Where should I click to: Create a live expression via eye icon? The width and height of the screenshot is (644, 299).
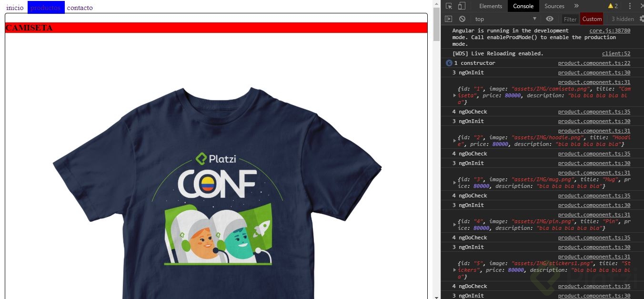click(x=550, y=19)
